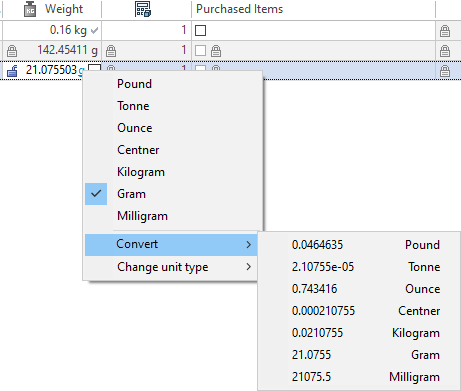Click quantity value 1 in the 0.16 kg row
This screenshot has height=391, width=461.
pos(184,30)
